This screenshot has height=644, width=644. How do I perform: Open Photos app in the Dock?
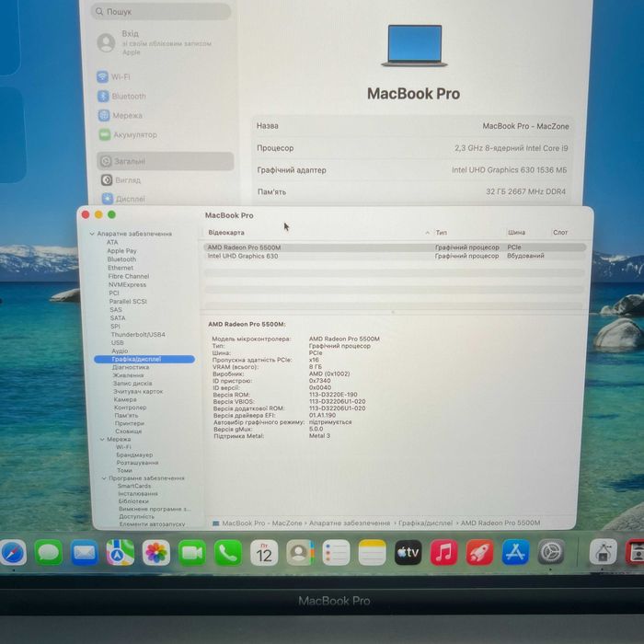156,553
